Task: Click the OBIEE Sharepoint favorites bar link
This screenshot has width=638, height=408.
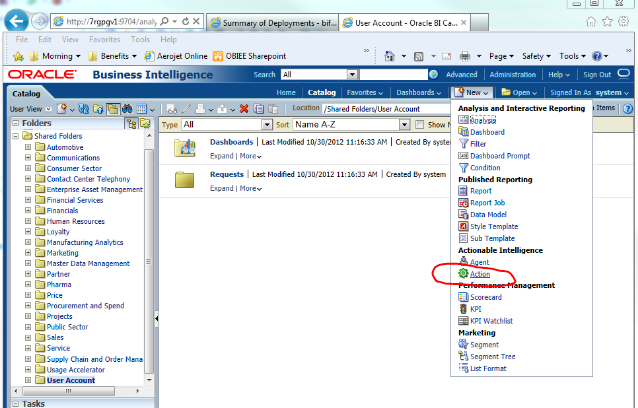Action: coord(250,56)
